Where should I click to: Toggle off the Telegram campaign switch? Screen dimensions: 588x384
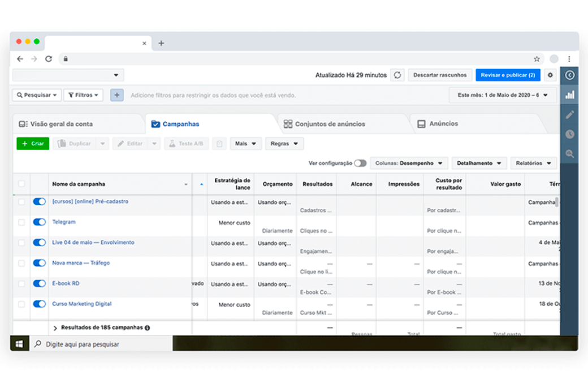(39, 222)
